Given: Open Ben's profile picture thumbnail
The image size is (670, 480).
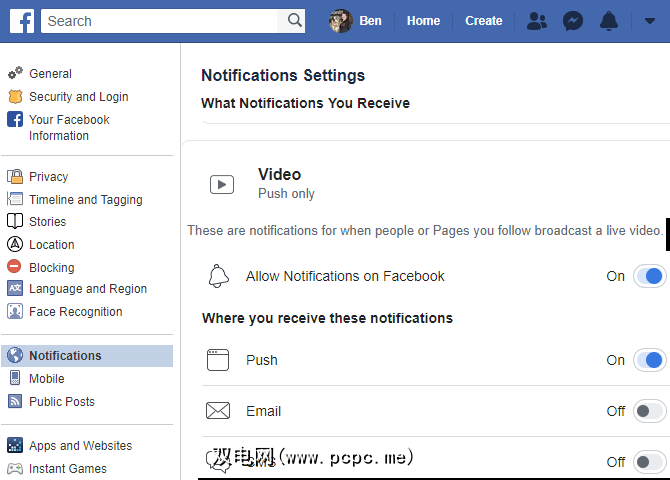Looking at the screenshot, I should click(341, 21).
